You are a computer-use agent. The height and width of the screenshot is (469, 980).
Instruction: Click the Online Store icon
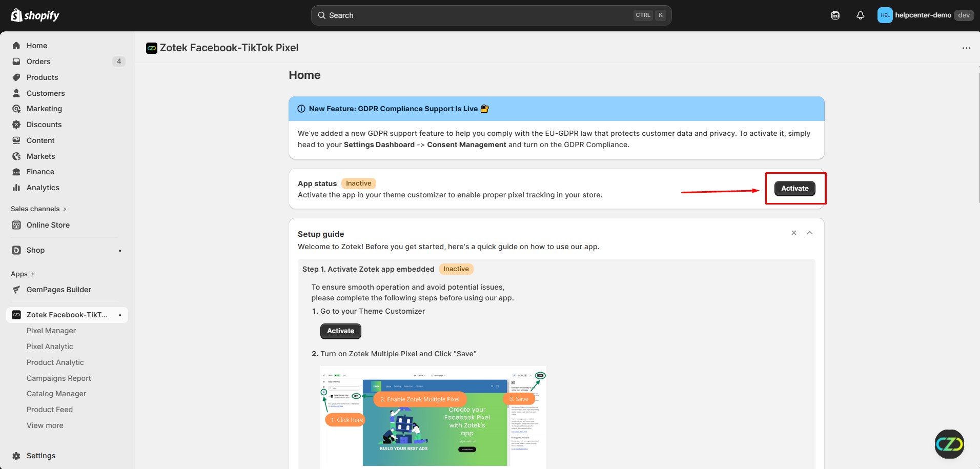click(x=16, y=225)
